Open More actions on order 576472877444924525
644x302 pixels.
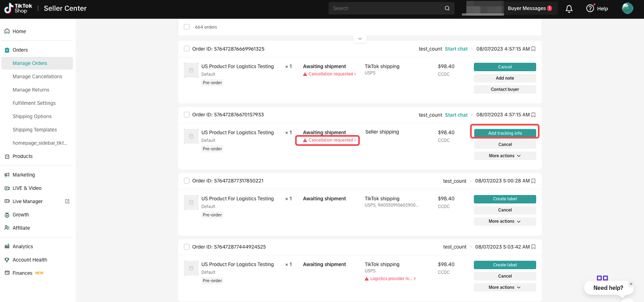pyautogui.click(x=505, y=287)
